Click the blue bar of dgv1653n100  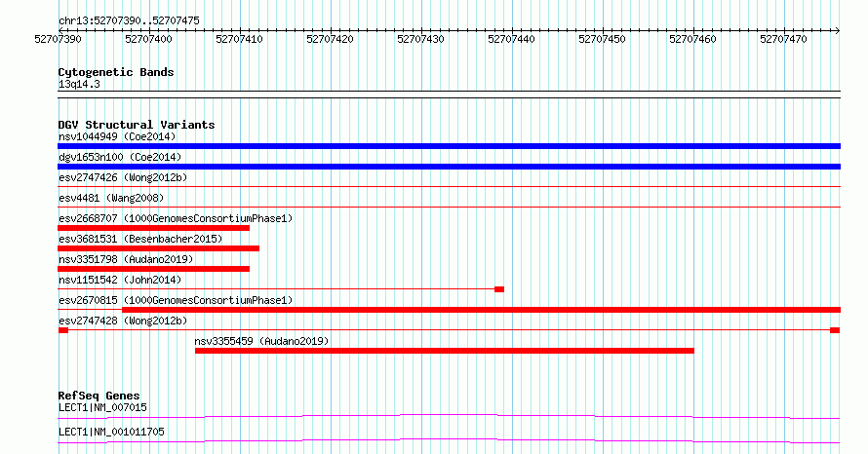point(449,167)
